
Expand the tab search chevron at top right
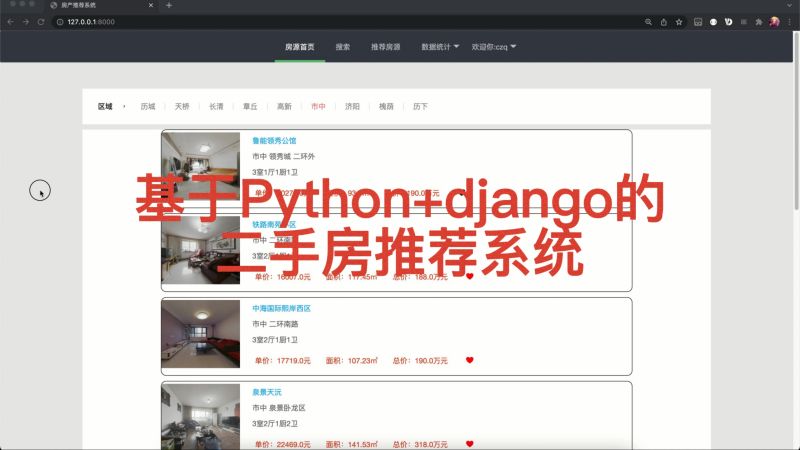coord(790,5)
